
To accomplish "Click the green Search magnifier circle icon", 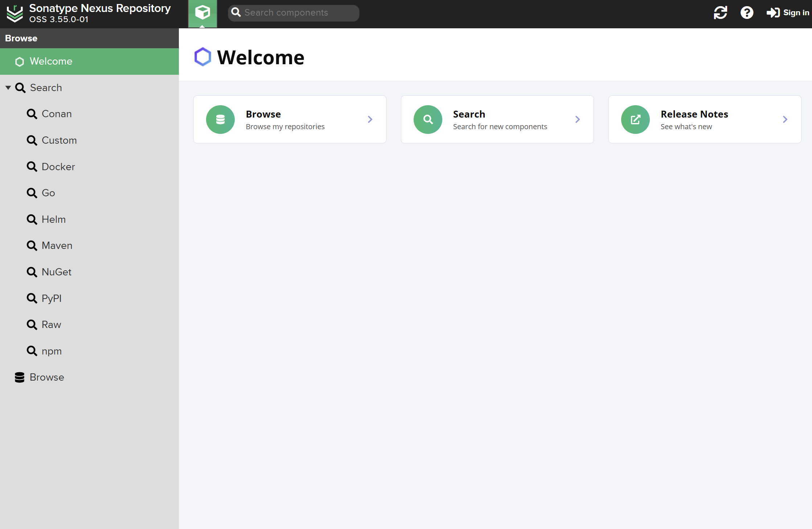I will [428, 119].
